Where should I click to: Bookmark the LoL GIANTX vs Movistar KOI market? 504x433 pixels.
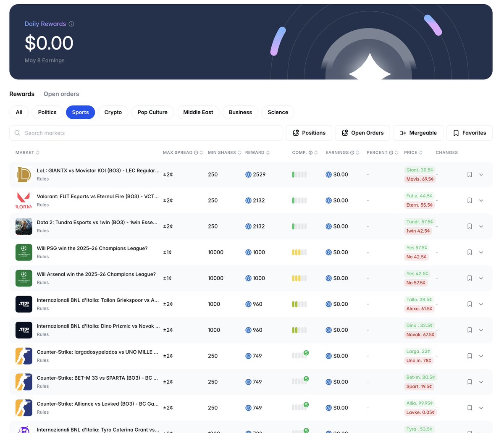(470, 175)
